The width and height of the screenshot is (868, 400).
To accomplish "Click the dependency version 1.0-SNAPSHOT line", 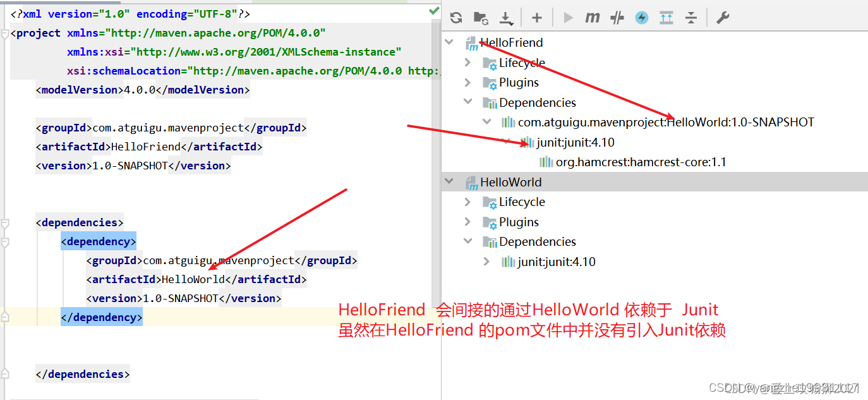I will (x=184, y=298).
